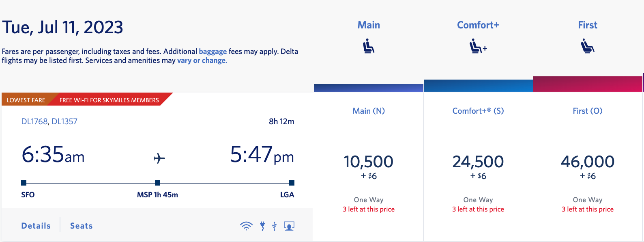Open the baggage fees link

(213, 51)
